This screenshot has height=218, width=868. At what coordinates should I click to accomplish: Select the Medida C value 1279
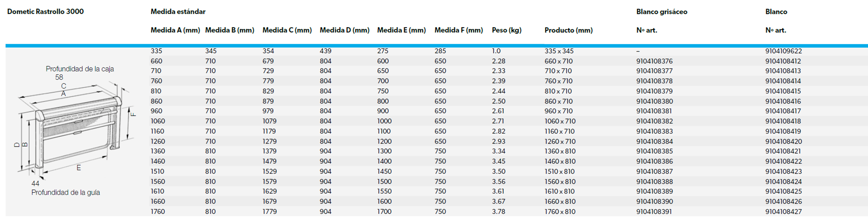pos(270,141)
